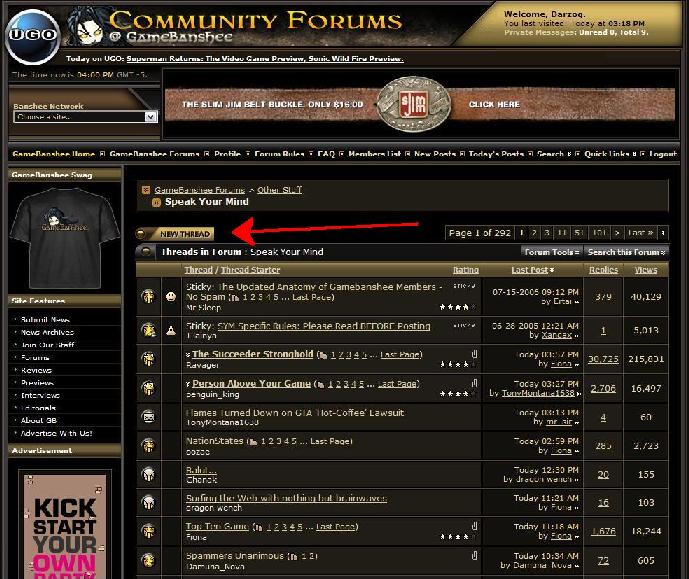Open the Search this Forum dropdown

click(626, 252)
